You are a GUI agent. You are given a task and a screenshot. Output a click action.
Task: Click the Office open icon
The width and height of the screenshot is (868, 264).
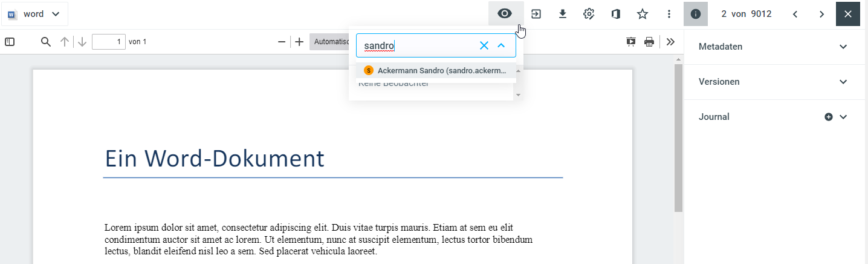(616, 14)
